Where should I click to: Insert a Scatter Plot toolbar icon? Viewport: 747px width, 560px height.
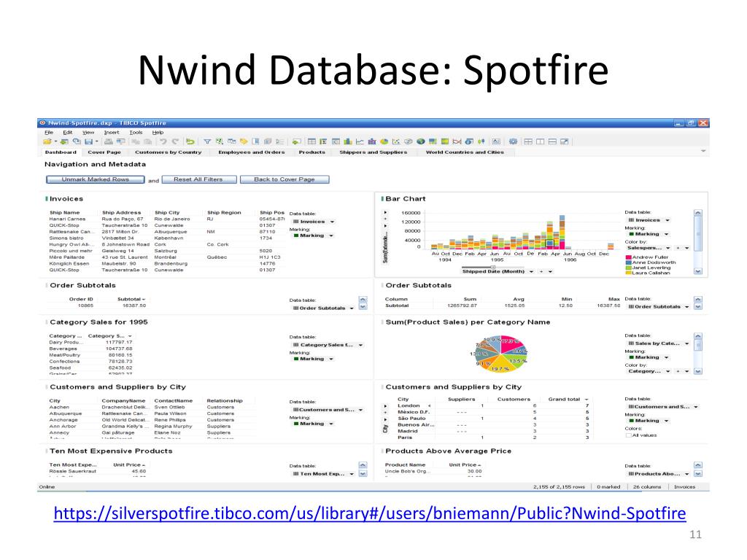coord(396,141)
